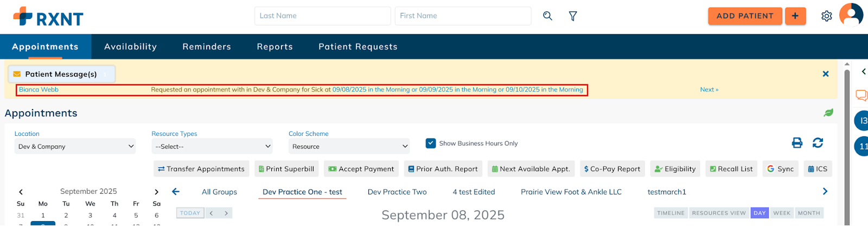Go to the Availability tab

(x=130, y=47)
